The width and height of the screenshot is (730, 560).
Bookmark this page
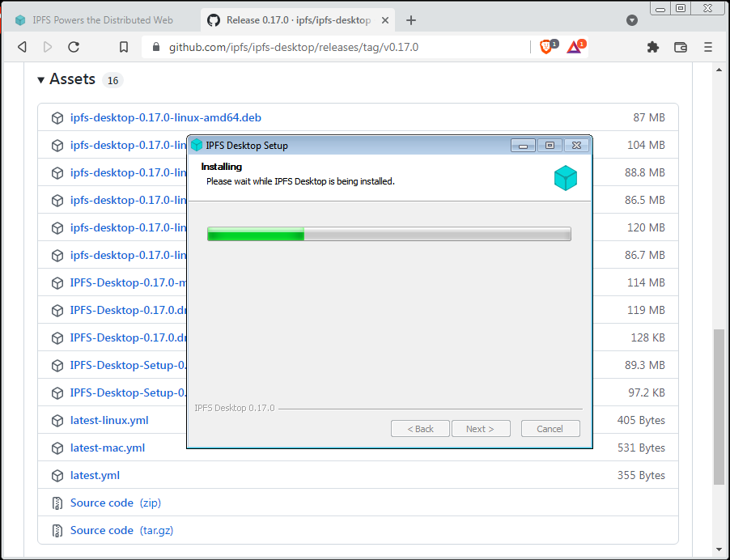click(123, 47)
